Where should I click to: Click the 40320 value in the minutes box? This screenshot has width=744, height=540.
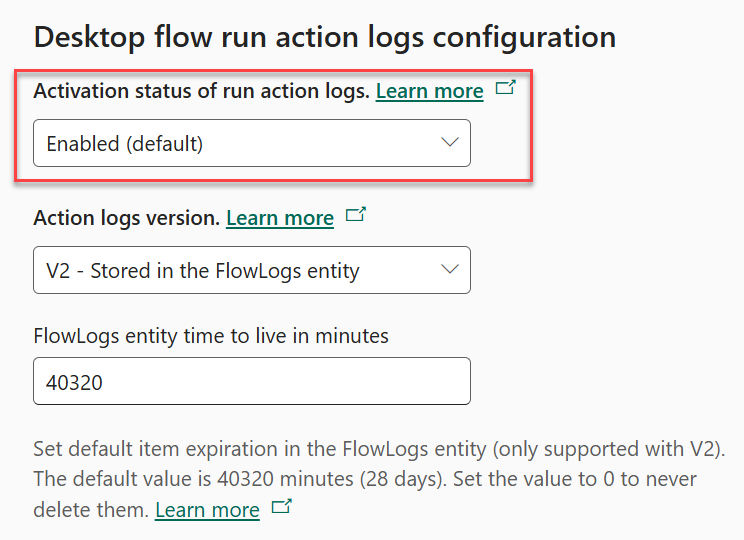(74, 382)
